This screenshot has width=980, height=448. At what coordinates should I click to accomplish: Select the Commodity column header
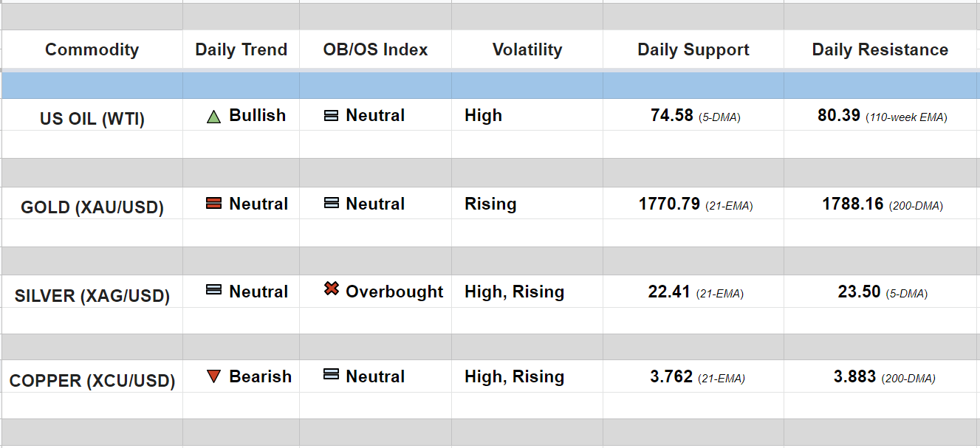pyautogui.click(x=92, y=49)
